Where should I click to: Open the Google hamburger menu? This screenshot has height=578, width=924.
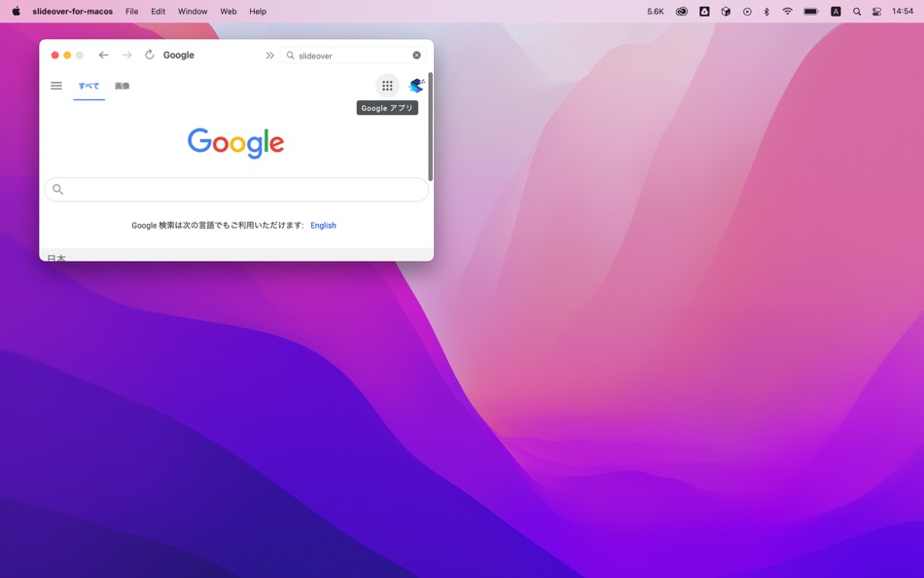(x=56, y=86)
